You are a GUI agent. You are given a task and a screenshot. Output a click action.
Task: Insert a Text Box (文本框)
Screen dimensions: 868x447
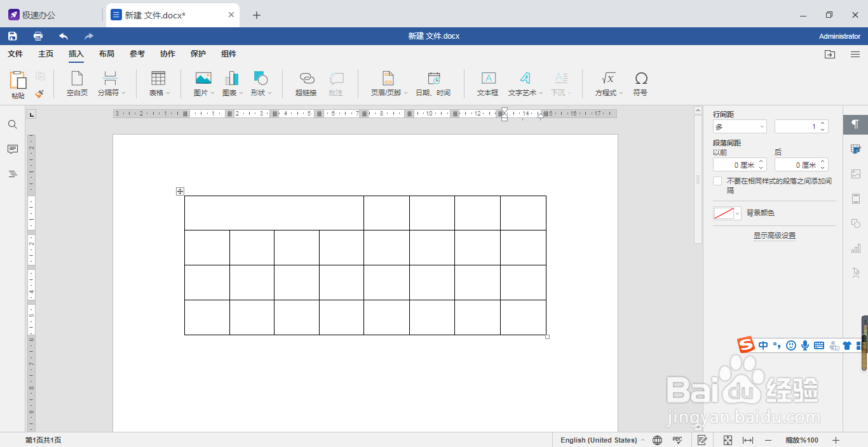488,84
